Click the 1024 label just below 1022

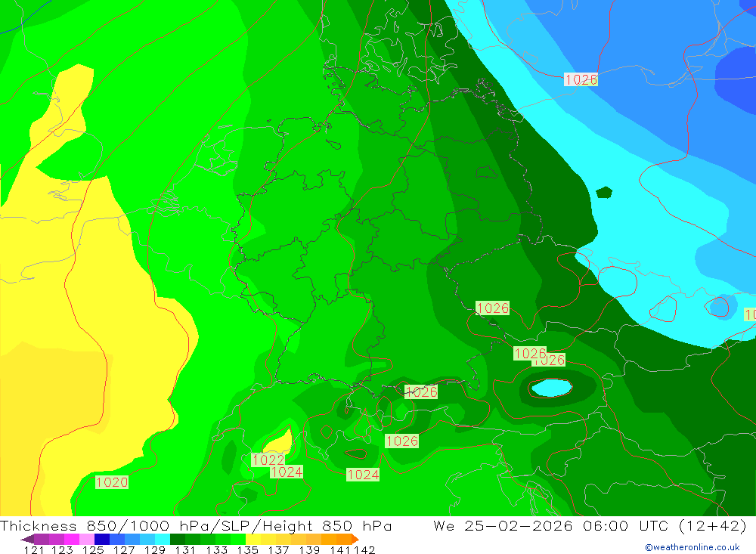coord(287,472)
